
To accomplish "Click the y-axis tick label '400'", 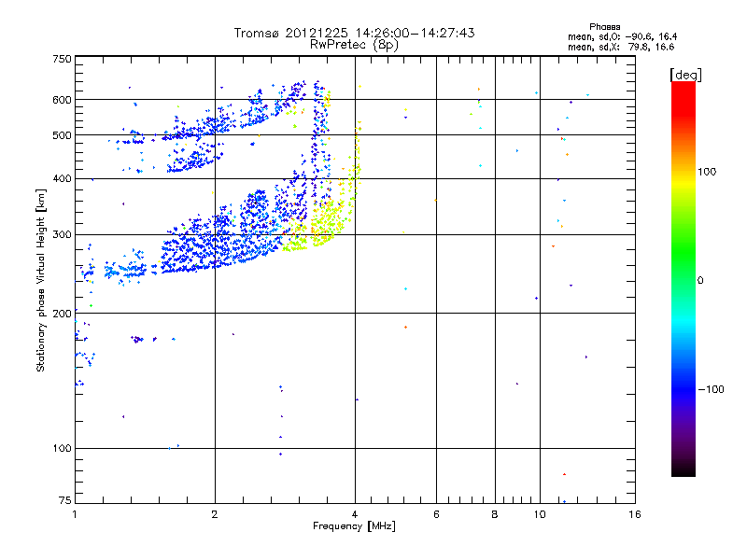I will (62, 178).
